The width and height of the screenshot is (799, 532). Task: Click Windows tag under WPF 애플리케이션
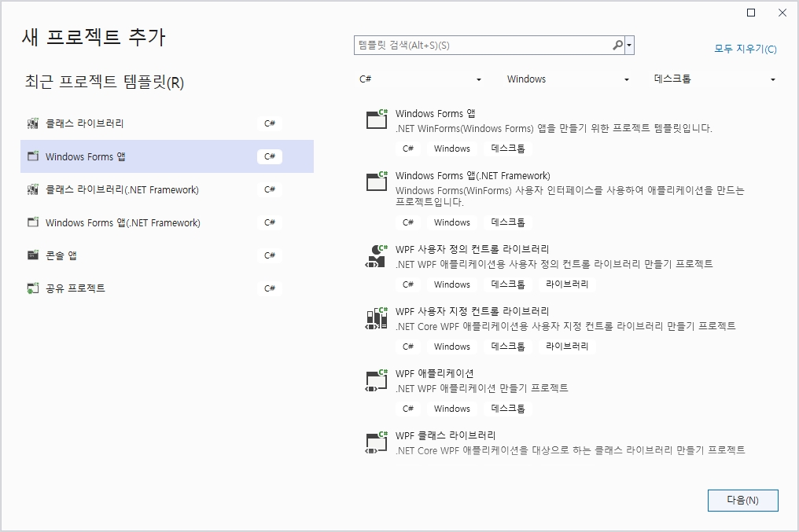pyautogui.click(x=452, y=409)
